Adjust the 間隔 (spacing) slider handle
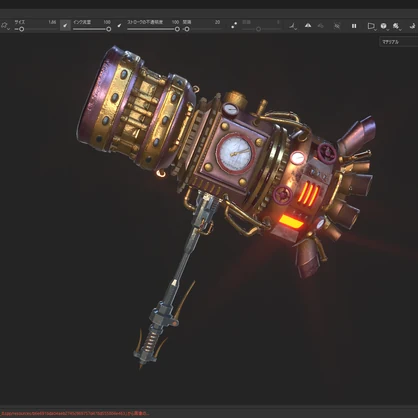 click(x=187, y=29)
